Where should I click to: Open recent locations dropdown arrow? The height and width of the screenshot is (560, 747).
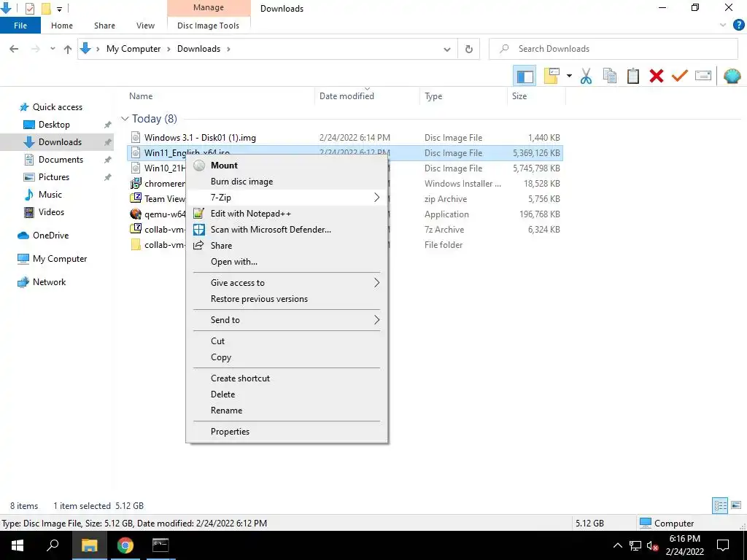coord(53,49)
